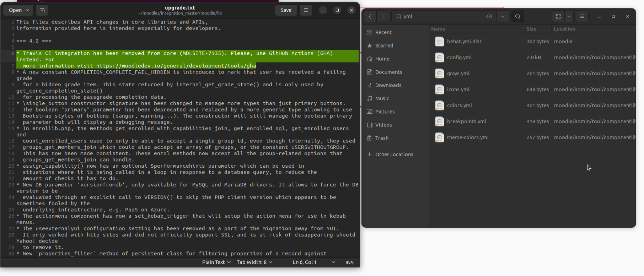Select the colors.yml file icon

440,105
